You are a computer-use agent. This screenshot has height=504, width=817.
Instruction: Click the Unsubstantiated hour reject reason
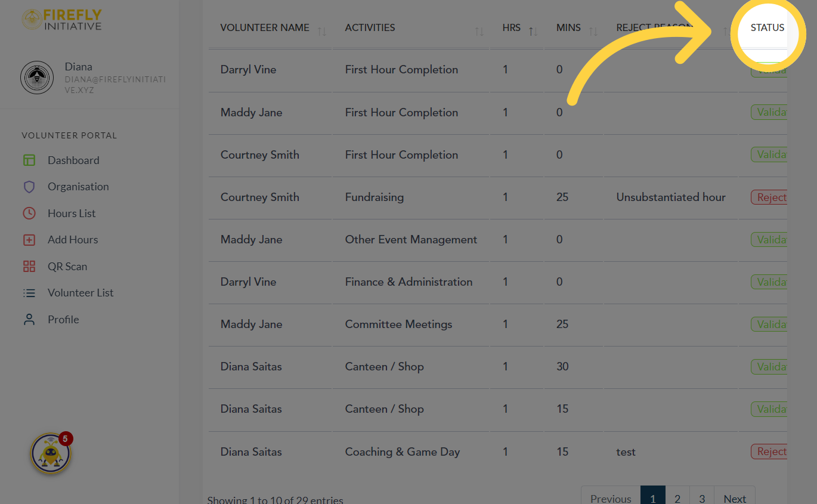671,197
